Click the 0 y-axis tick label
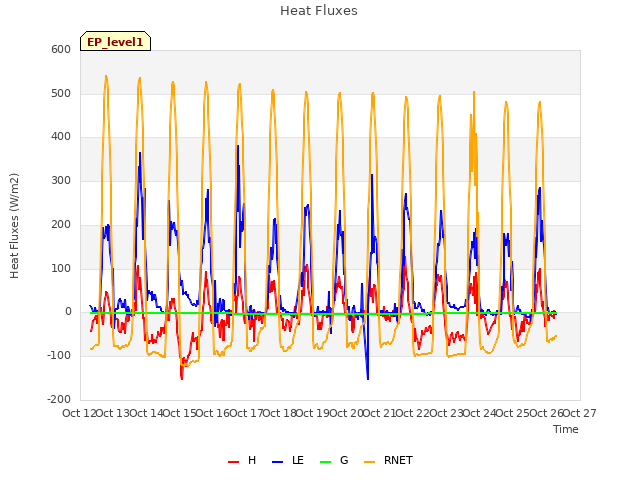This screenshot has height=480, width=640. point(68,312)
